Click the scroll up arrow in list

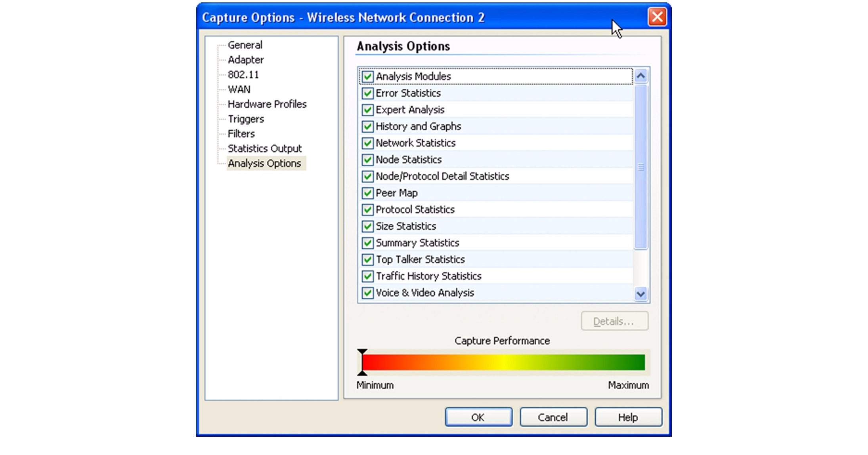pos(640,76)
